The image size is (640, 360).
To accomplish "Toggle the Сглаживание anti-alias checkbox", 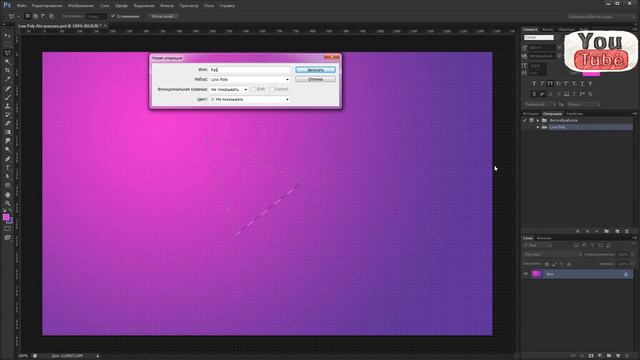I will pyautogui.click(x=113, y=16).
